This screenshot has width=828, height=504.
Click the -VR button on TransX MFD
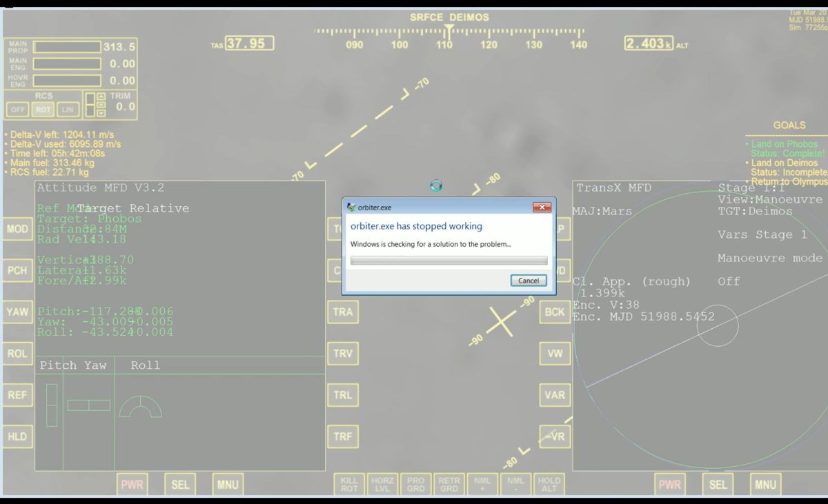[555, 436]
